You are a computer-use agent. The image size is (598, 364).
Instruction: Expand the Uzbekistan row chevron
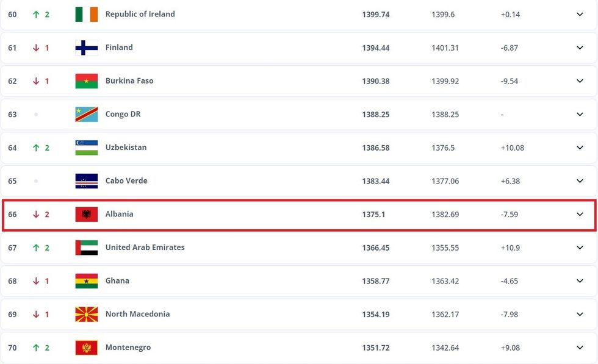(580, 148)
